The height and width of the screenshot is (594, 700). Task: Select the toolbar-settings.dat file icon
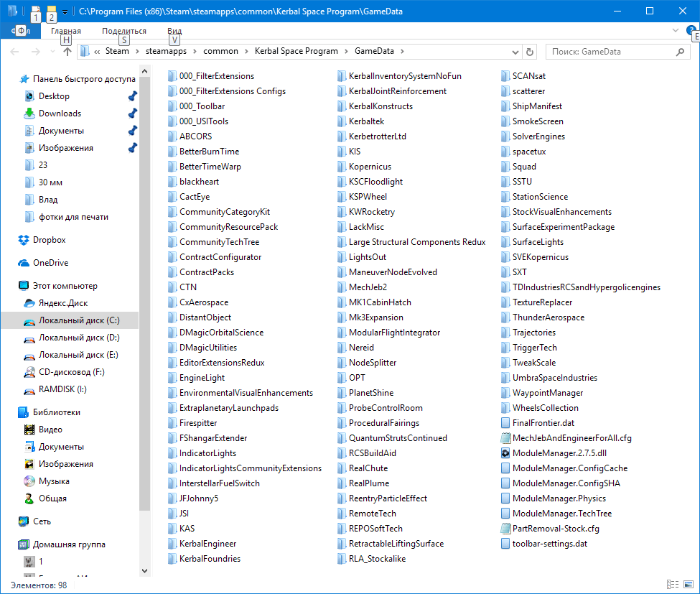pos(505,544)
